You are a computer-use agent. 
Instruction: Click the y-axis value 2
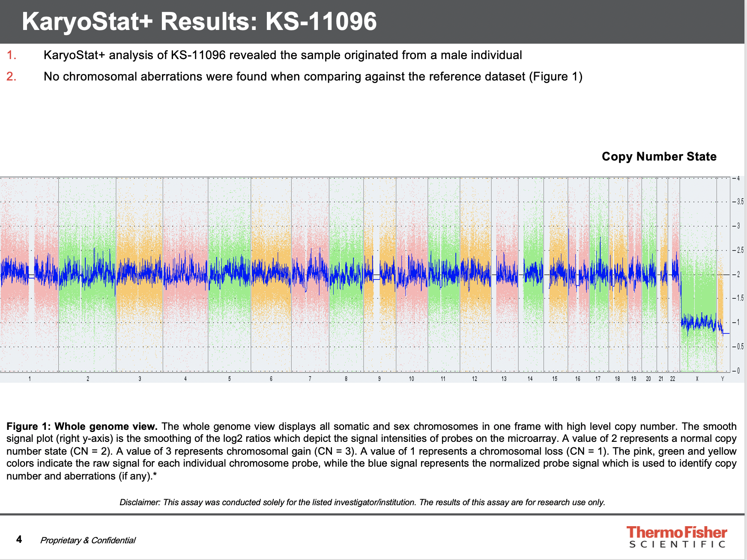coord(738,274)
